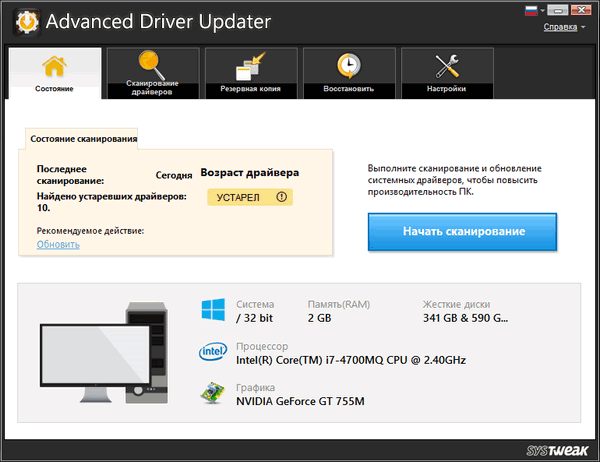This screenshot has height=462, width=600.
Task: Click the Systweak logo
Action: pyautogui.click(x=557, y=451)
